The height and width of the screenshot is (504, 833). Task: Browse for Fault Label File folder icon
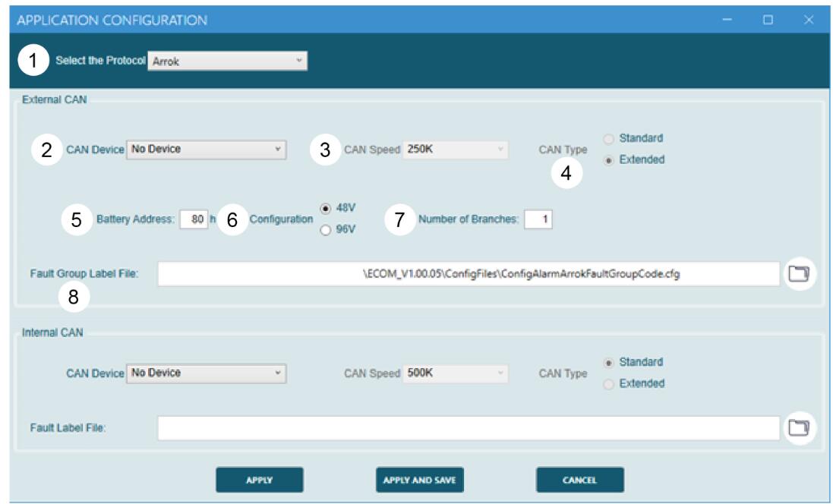click(799, 428)
